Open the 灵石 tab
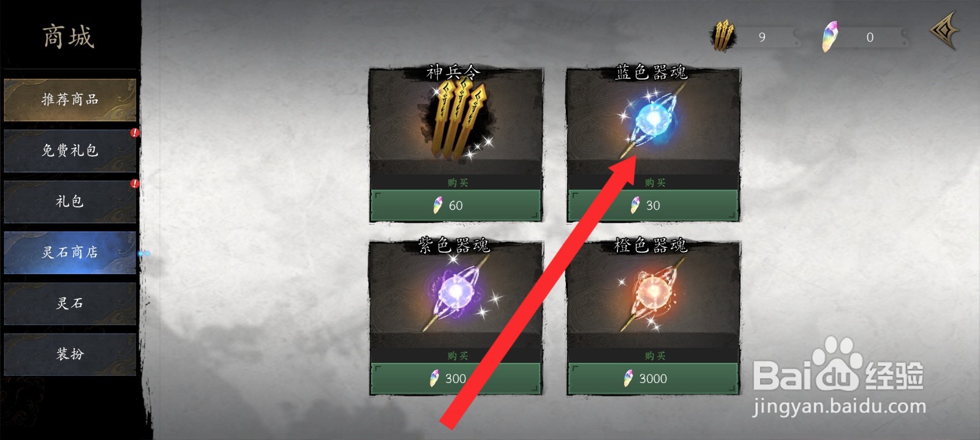Screen dimensions: 980x440 pos(70,303)
